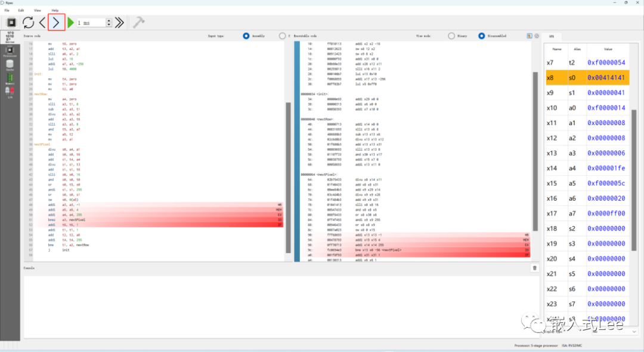Open the Help menu
The image size is (644, 352).
55,10
